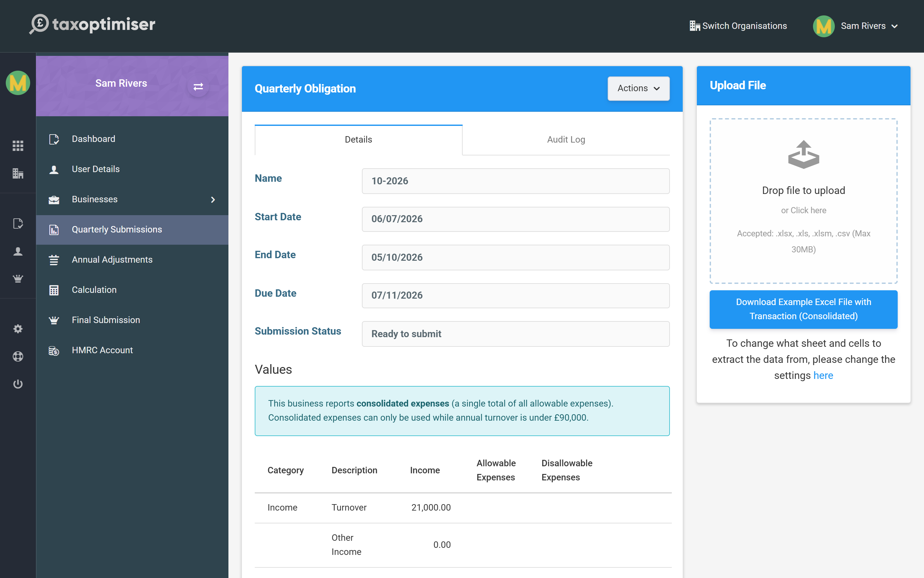Click the Quarterly Submissions report icon

54,230
